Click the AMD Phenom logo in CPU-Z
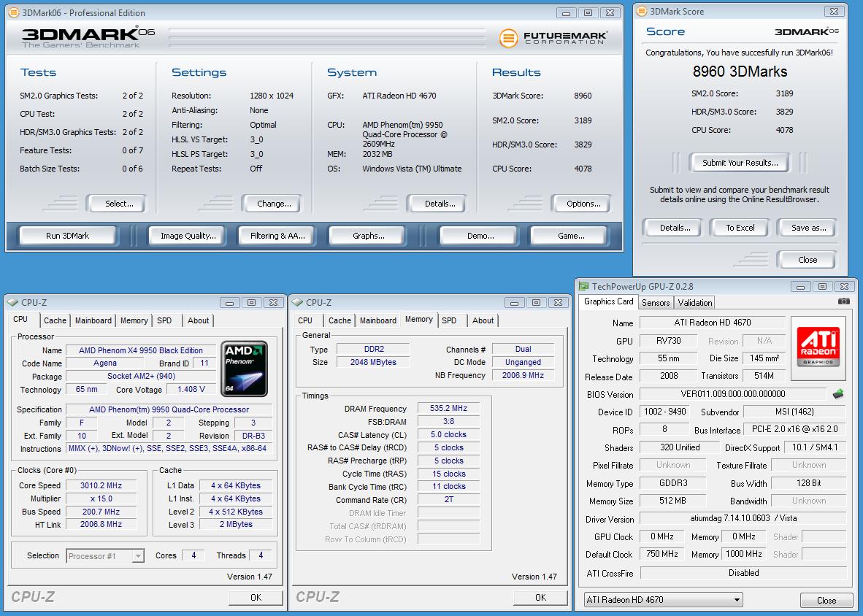 (x=245, y=369)
